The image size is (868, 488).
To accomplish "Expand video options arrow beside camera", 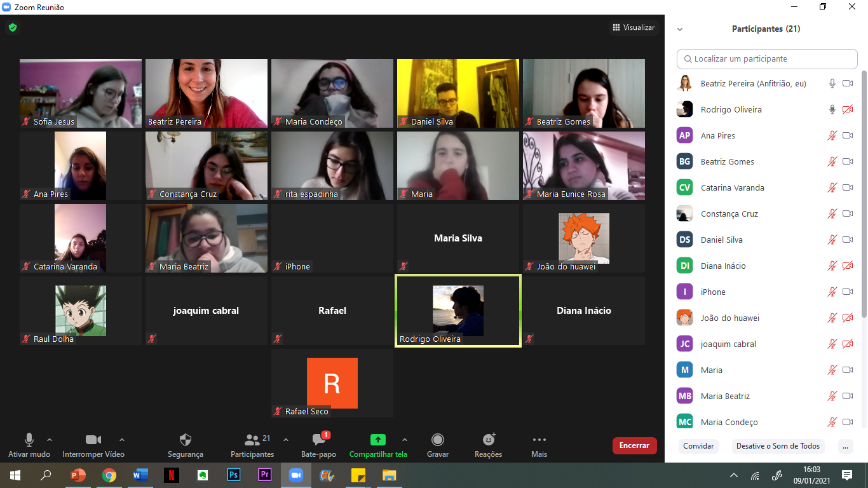I will point(122,440).
